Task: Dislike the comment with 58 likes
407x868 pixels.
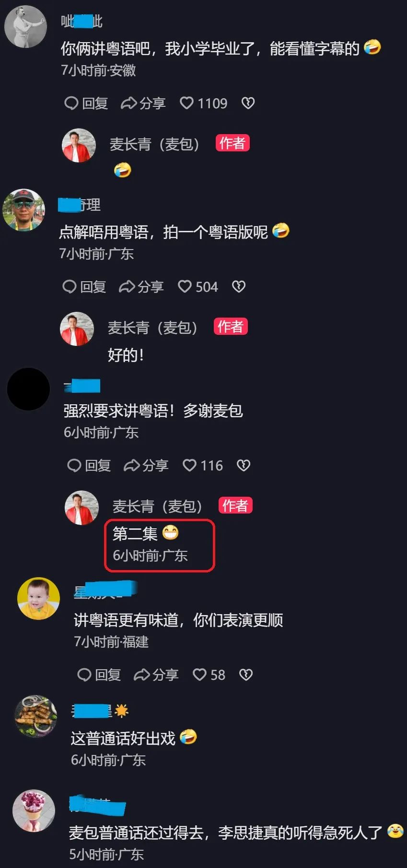Action: [246, 674]
